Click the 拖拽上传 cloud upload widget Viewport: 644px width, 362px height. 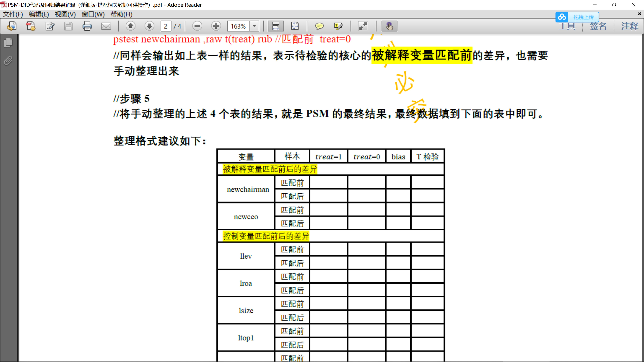pyautogui.click(x=577, y=17)
